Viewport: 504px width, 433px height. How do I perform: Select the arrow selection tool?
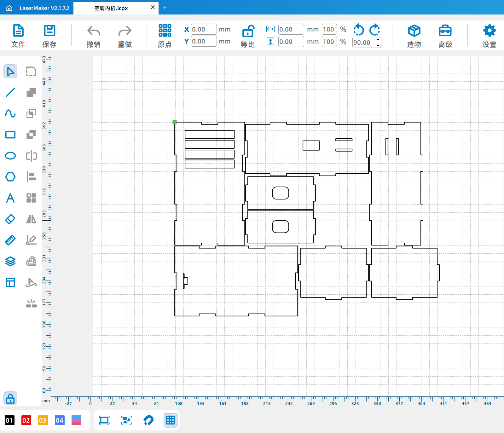click(10, 72)
